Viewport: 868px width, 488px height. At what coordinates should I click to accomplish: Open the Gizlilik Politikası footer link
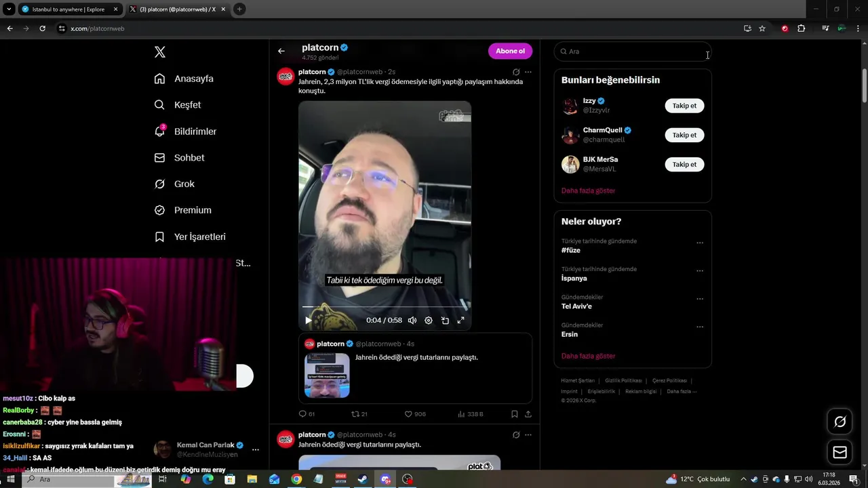[x=623, y=381]
